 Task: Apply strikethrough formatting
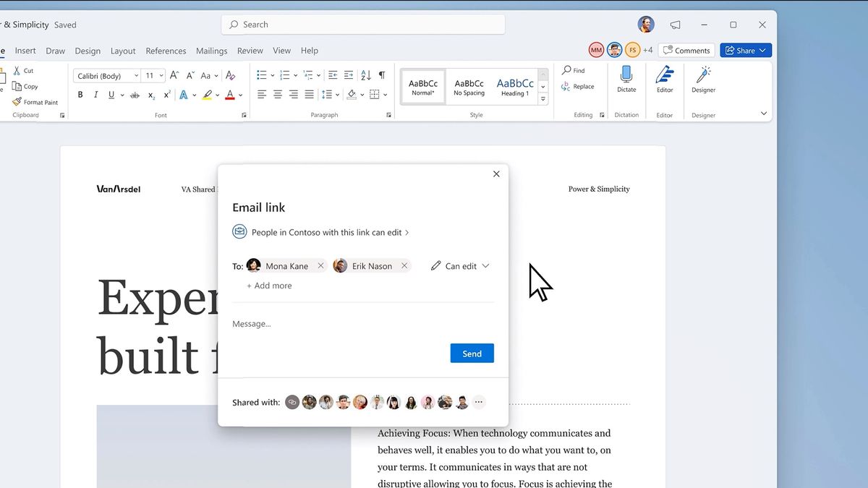[135, 95]
